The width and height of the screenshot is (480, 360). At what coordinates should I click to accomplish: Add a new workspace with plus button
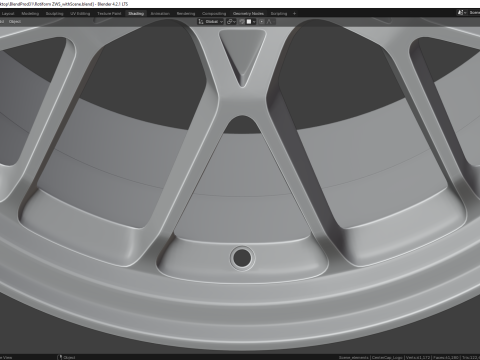(294, 14)
